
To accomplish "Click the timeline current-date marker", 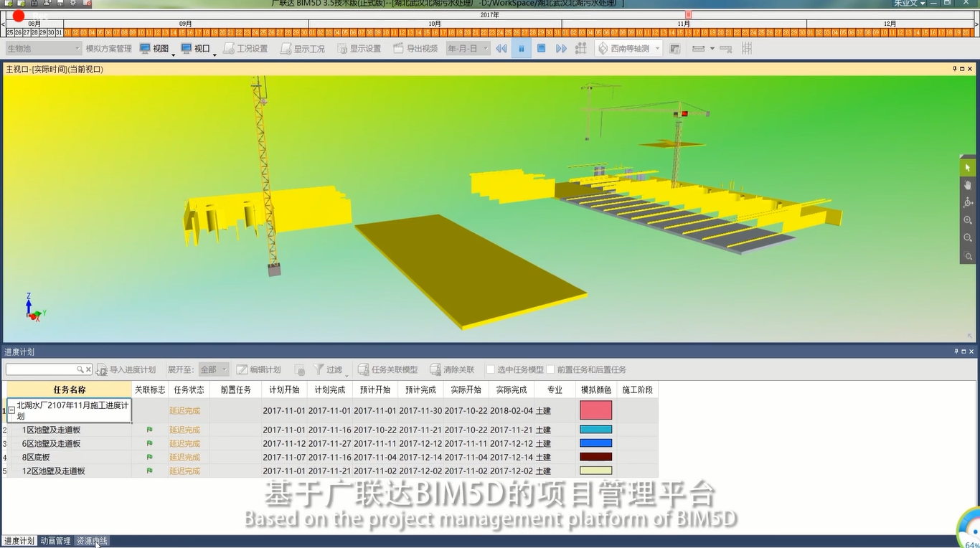I will coord(689,14).
